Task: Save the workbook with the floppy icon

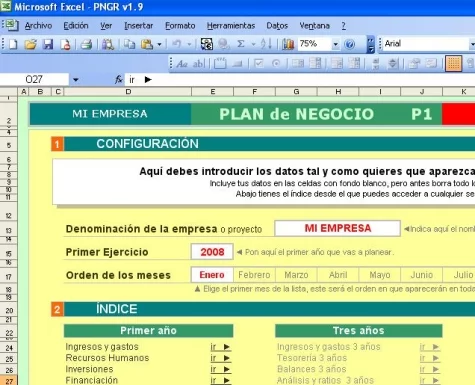Action: tap(48, 44)
